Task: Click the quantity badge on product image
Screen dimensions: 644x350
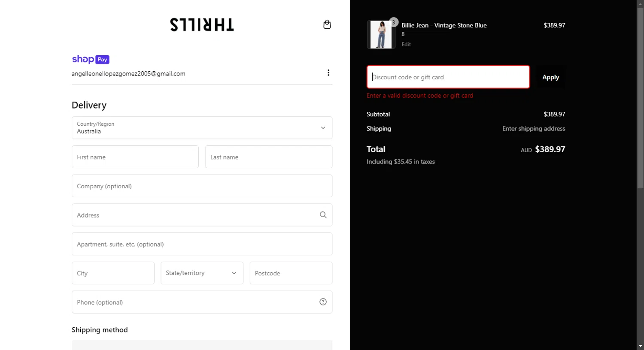Action: pyautogui.click(x=393, y=22)
